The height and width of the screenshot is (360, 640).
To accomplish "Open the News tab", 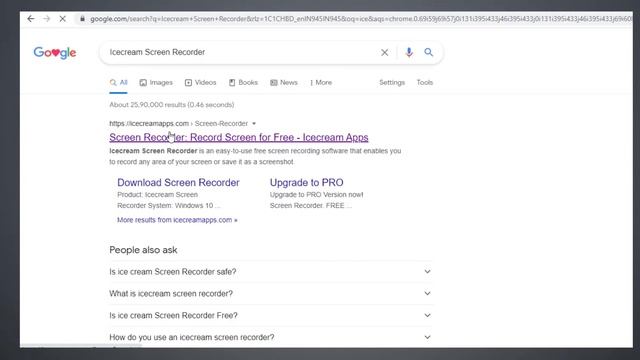I will pos(284,82).
